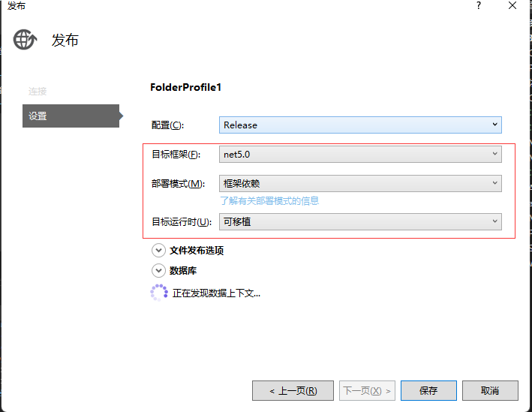532x412 pixels.
Task: Open the 部署模式 框架依赖 dropdown
Action: (360, 183)
